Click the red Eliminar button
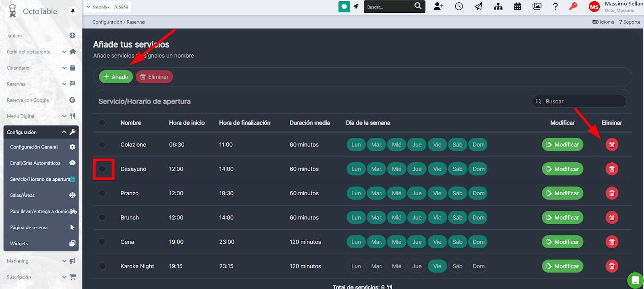 154,76
